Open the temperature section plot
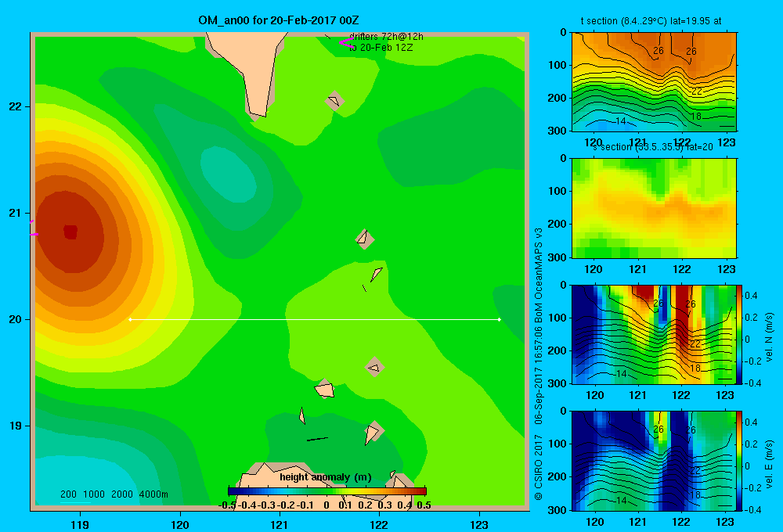Viewport: 783px width, 532px height. tap(654, 82)
